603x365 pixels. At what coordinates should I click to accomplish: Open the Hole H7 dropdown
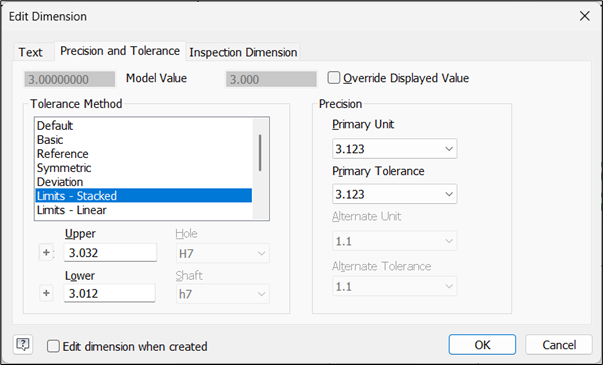223,253
